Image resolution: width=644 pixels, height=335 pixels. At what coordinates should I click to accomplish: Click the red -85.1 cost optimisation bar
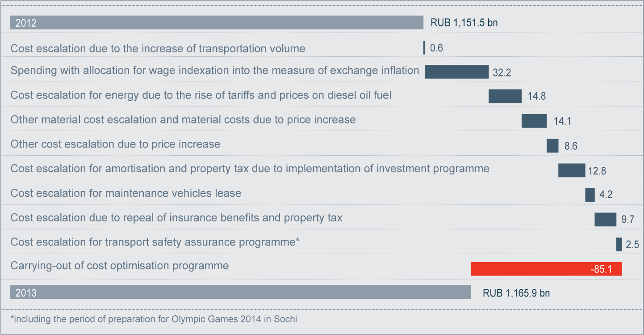tap(546, 269)
